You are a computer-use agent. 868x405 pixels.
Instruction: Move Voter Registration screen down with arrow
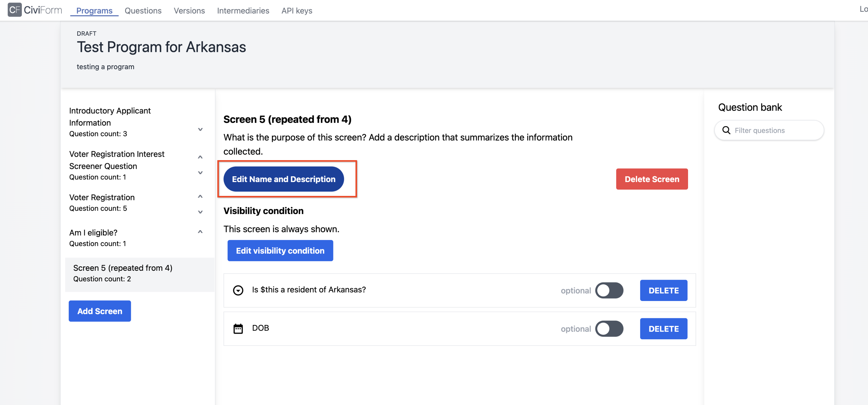tap(200, 212)
